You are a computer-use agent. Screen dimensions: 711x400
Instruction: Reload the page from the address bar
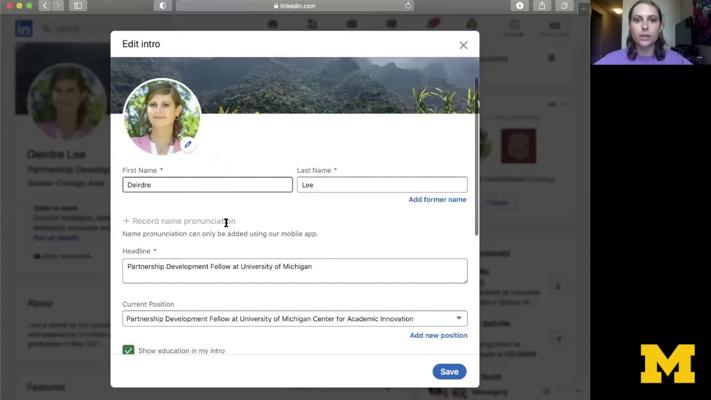(408, 6)
